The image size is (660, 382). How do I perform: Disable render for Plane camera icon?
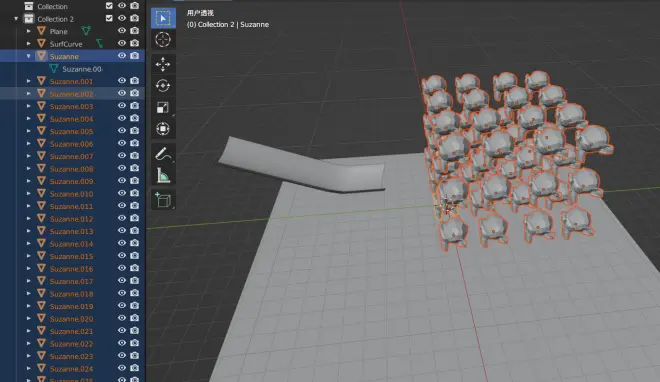135,31
